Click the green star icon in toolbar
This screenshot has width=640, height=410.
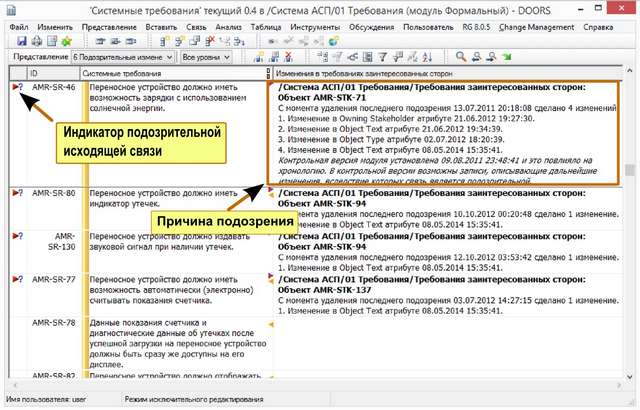67,41
